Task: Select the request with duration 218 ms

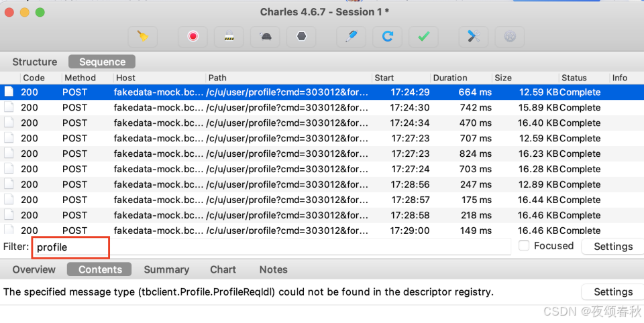Action: pos(322,215)
